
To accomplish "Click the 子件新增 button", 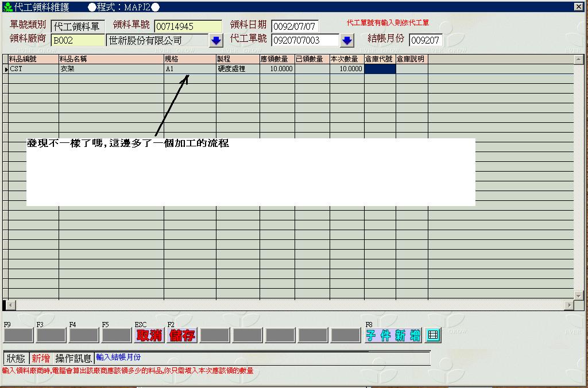I will pos(393,336).
